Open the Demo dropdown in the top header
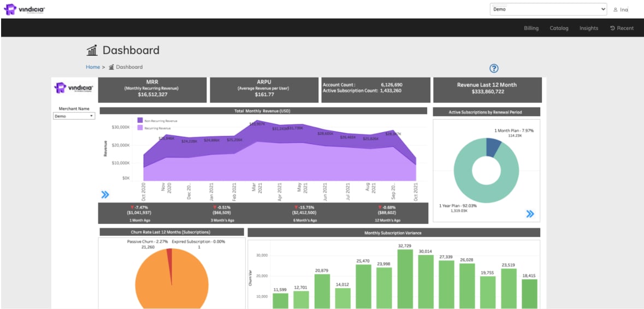 (x=548, y=9)
